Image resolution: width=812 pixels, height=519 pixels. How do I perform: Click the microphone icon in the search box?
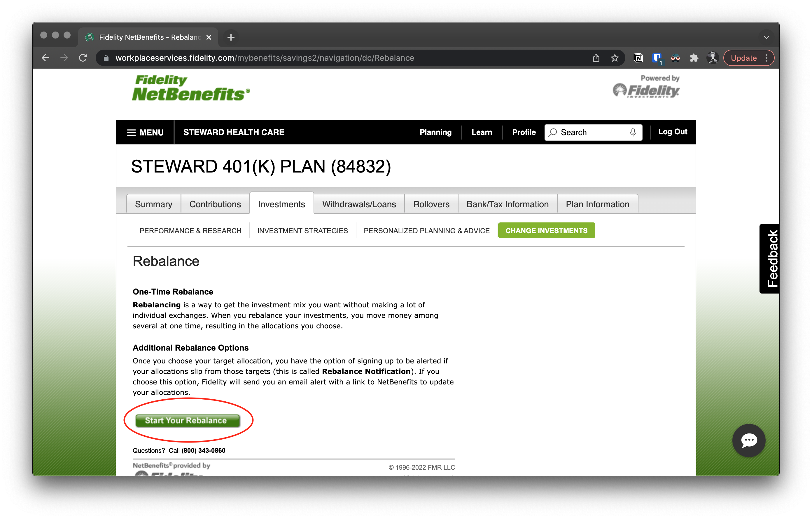(633, 132)
